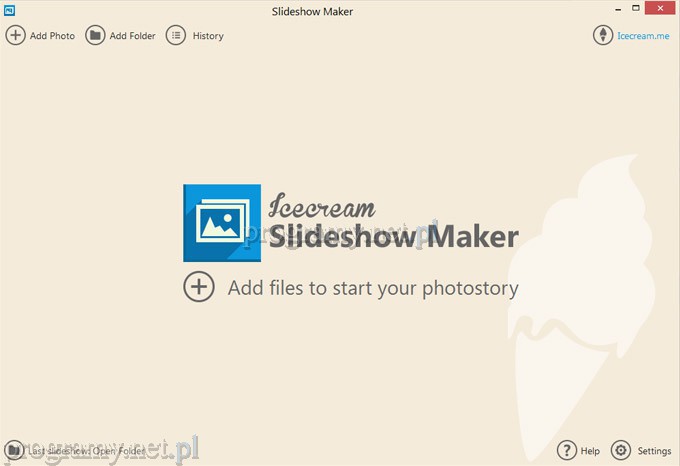Click the Slideshow Maker blue picture logo
This screenshot has height=466, width=680.
[x=222, y=223]
